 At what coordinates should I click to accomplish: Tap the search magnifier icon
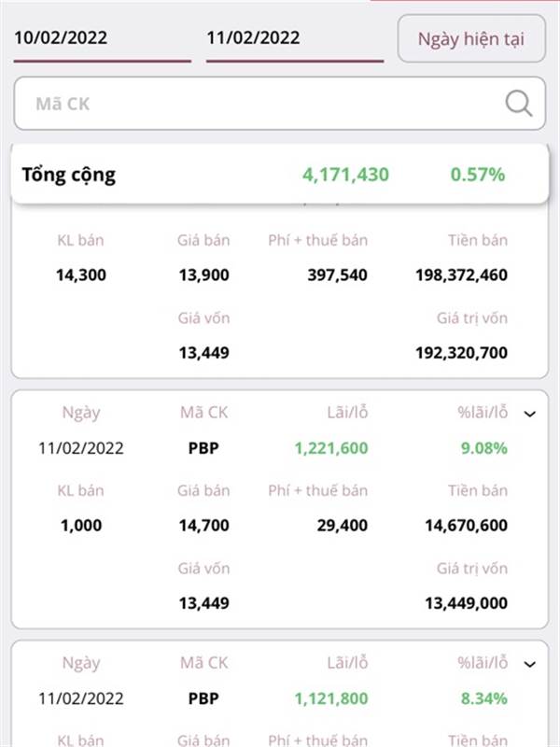pyautogui.click(x=518, y=104)
